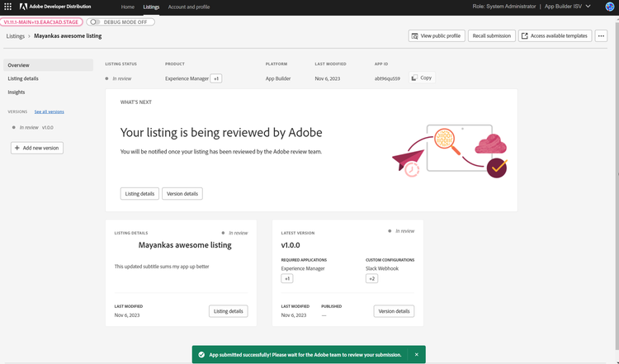Click Listing details button in What's Next
This screenshot has height=364, width=619.
click(139, 194)
